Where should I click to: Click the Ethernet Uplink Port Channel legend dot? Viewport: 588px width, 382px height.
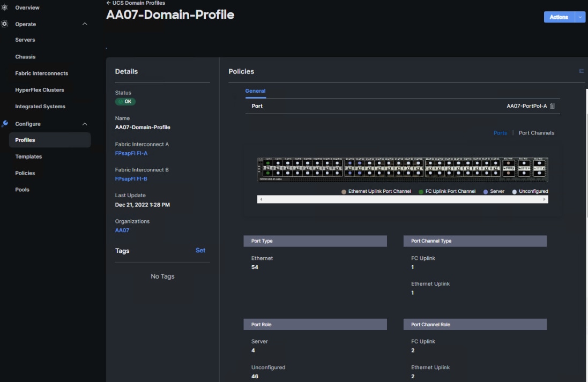point(344,192)
